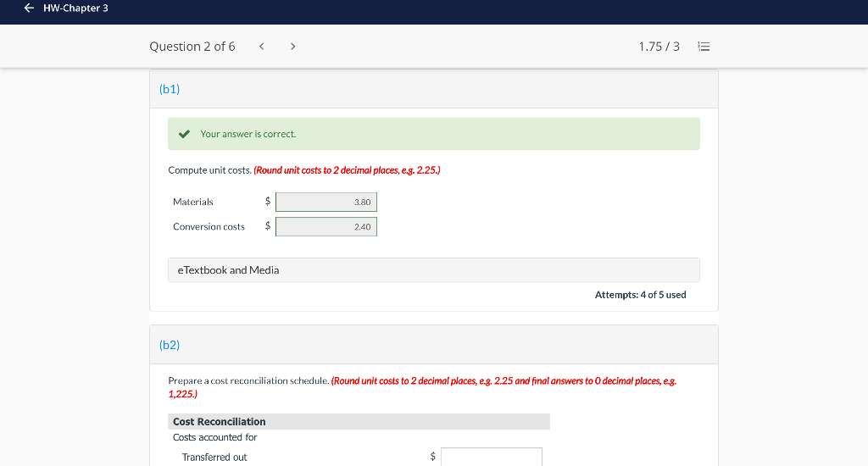Viewport: 868px width, 466px height.
Task: Click the Transferred out amount field
Action: pyautogui.click(x=491, y=458)
